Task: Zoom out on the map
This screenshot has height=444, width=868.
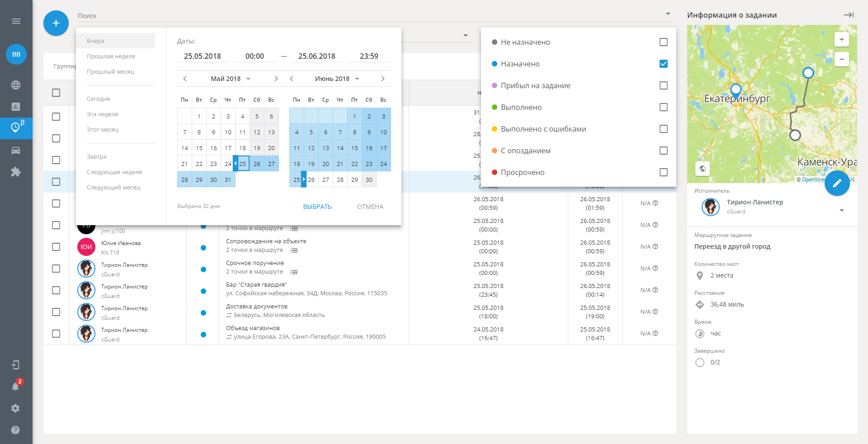Action: [x=841, y=59]
